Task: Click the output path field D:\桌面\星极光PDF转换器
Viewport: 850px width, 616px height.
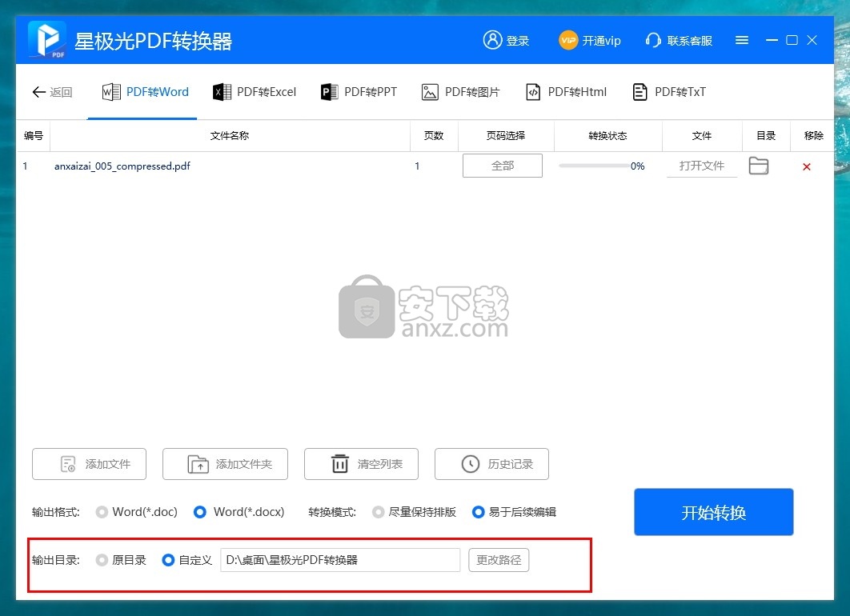Action: tap(340, 560)
